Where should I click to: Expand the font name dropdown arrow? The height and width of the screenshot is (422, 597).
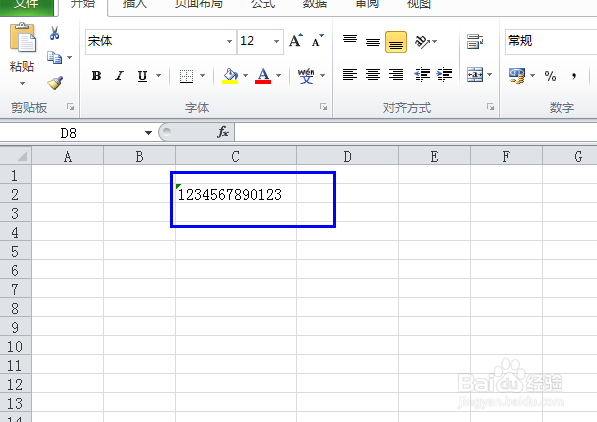click(229, 41)
